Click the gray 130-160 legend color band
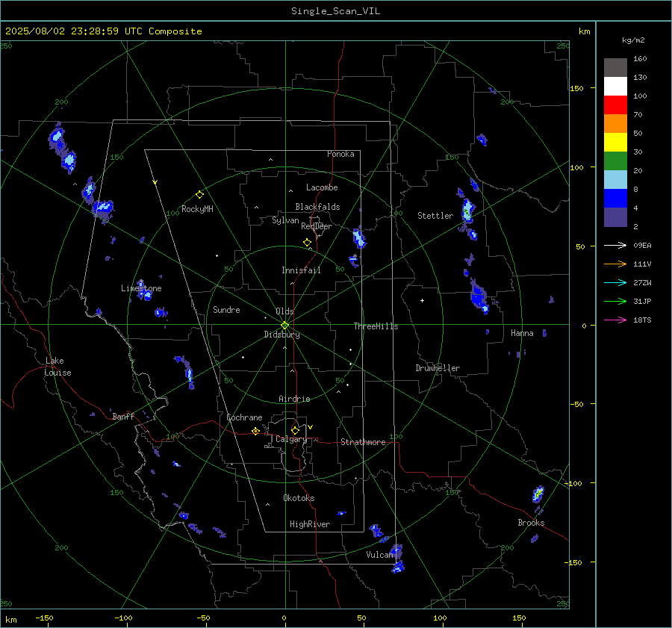This screenshot has width=672, height=628. (x=615, y=68)
